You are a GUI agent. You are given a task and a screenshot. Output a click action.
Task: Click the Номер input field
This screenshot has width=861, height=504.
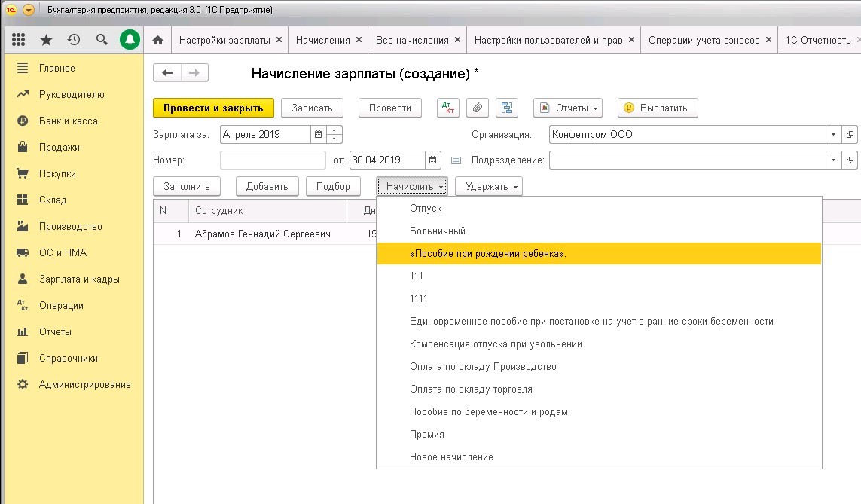click(x=273, y=160)
